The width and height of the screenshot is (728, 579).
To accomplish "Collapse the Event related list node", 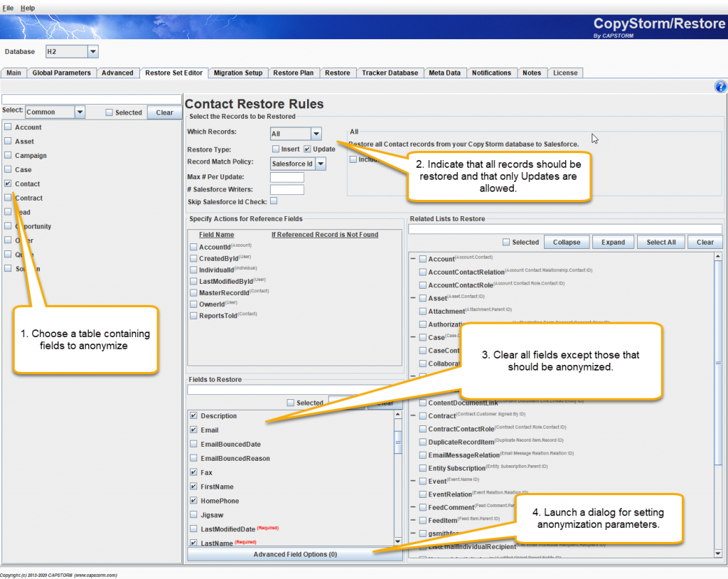I will (413, 481).
